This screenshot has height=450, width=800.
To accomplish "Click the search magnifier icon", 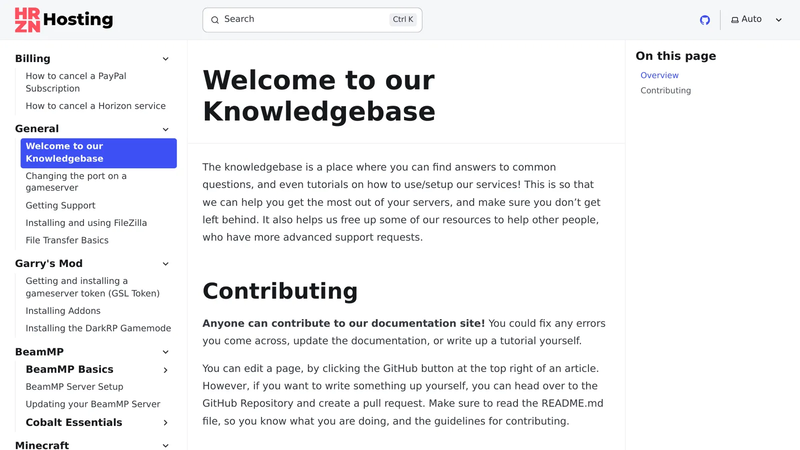I will click(x=215, y=20).
